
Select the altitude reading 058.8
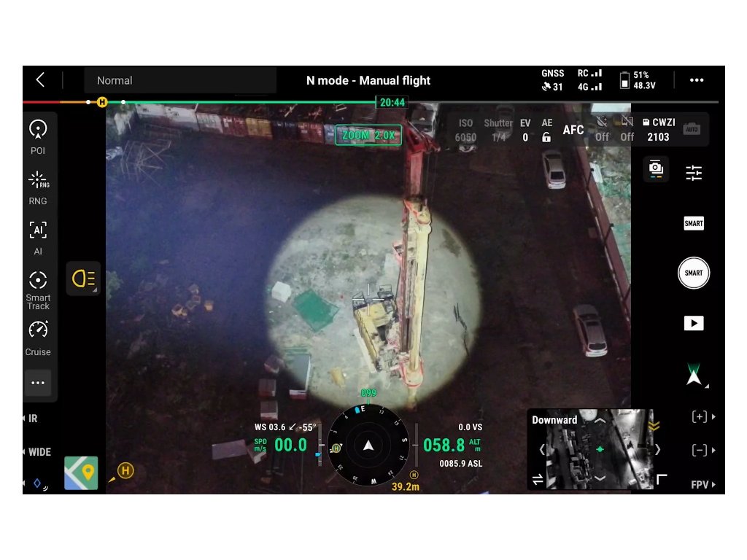tap(444, 446)
